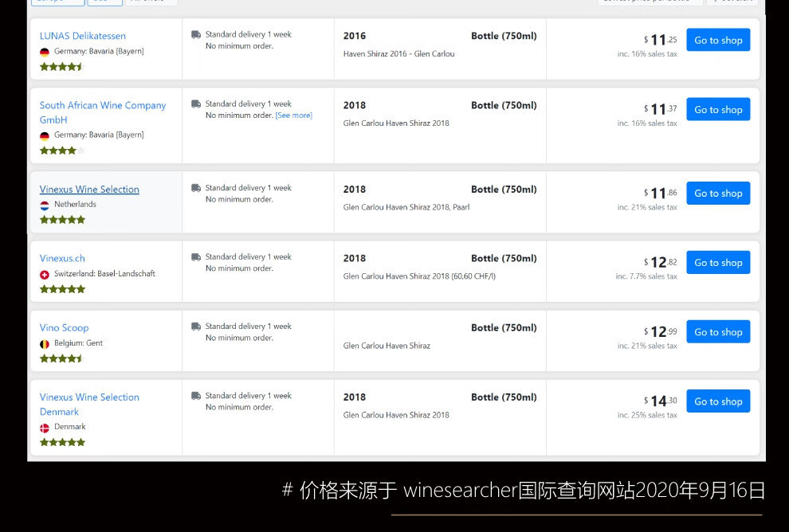789x532 pixels.
Task: Click 'Belgium: Gent' location text
Action: [78, 343]
